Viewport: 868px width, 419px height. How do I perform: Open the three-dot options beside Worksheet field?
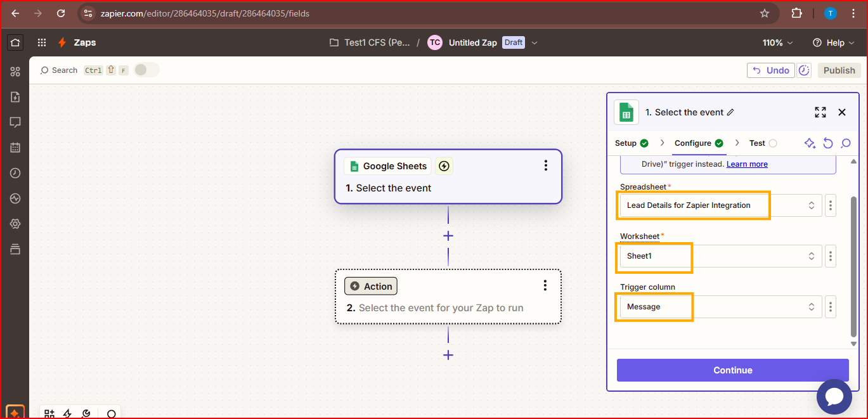pyautogui.click(x=831, y=256)
